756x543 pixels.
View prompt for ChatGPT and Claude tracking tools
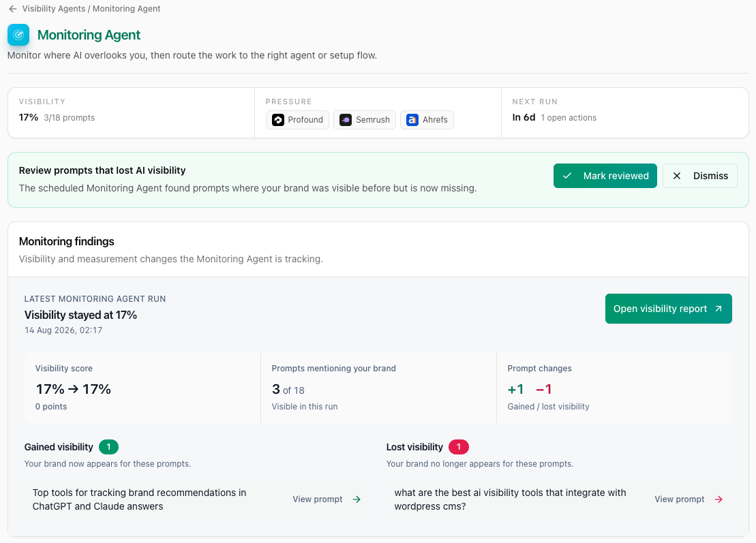click(x=327, y=499)
